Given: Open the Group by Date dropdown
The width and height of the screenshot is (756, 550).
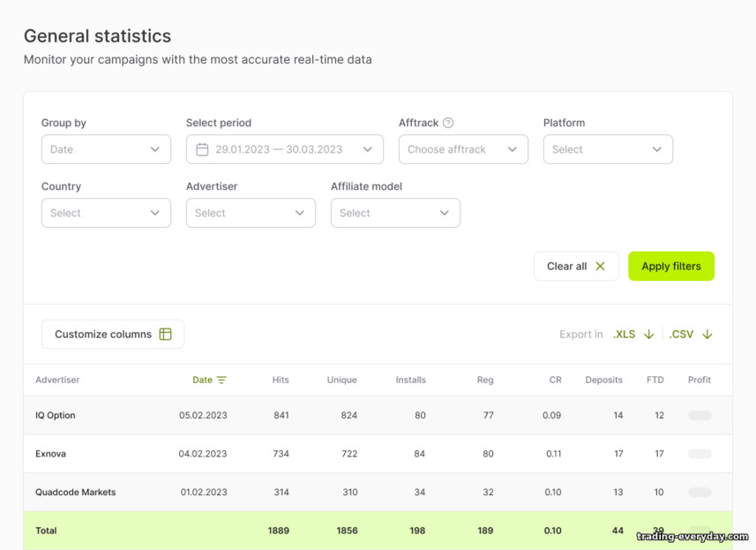Looking at the screenshot, I should [106, 149].
